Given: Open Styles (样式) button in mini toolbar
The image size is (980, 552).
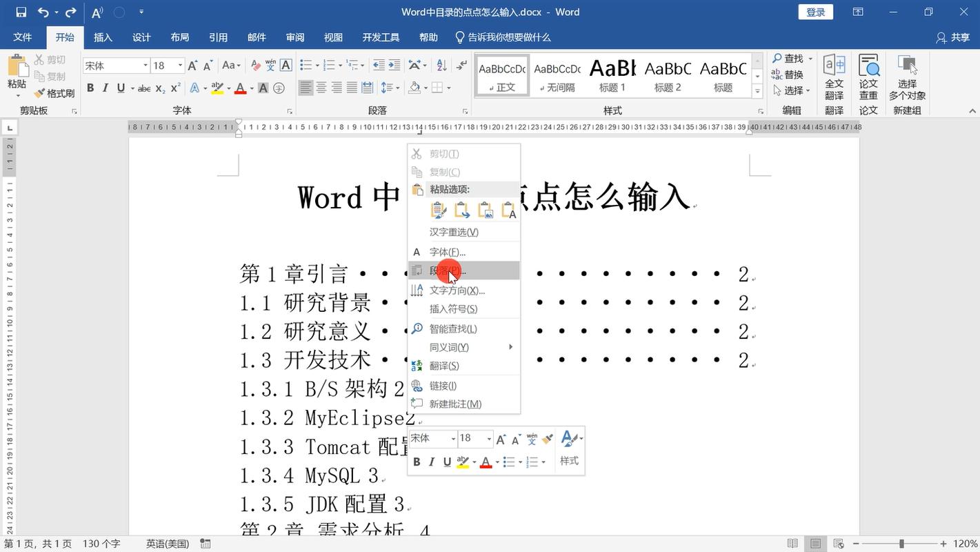Looking at the screenshot, I should click(570, 447).
